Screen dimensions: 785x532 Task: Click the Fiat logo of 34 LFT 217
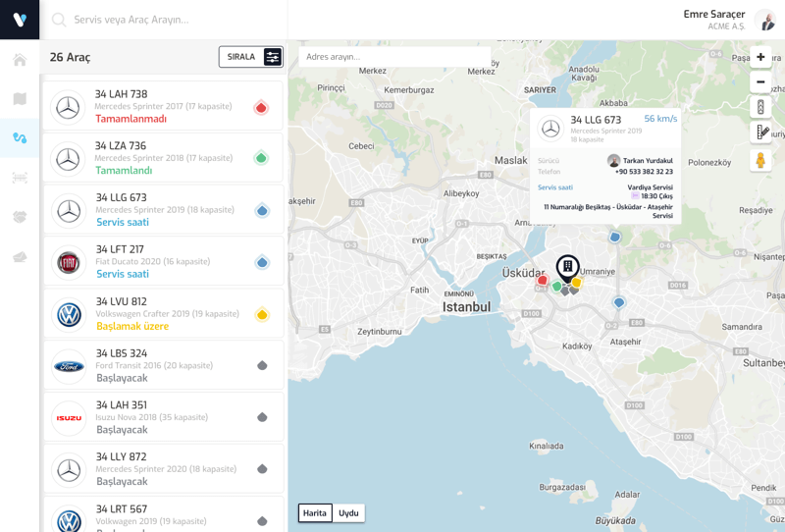point(69,262)
